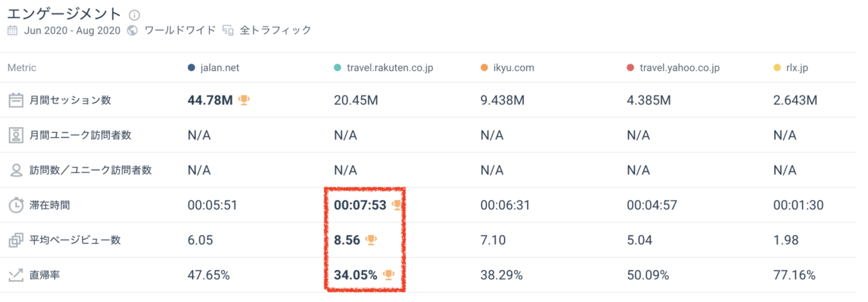Open the travel.yahoo.co.jp column header
868x302 pixels.
(x=679, y=68)
